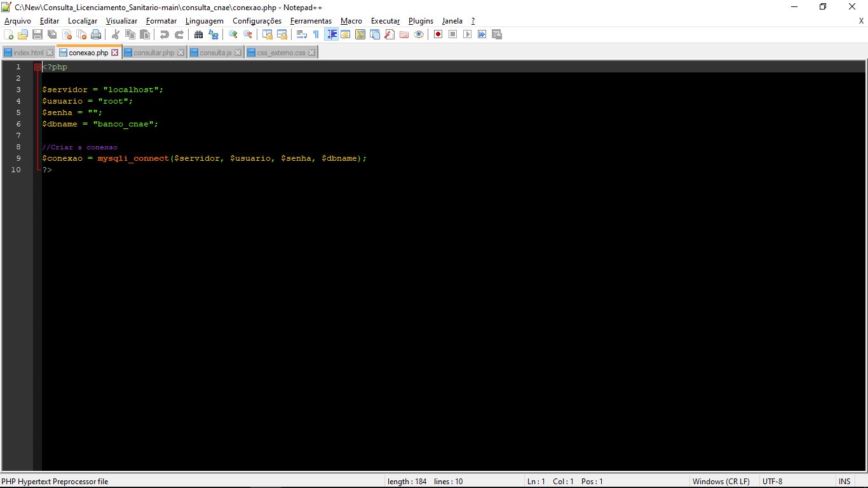Open the Macro menu
This screenshot has width=868, height=488.
(351, 21)
